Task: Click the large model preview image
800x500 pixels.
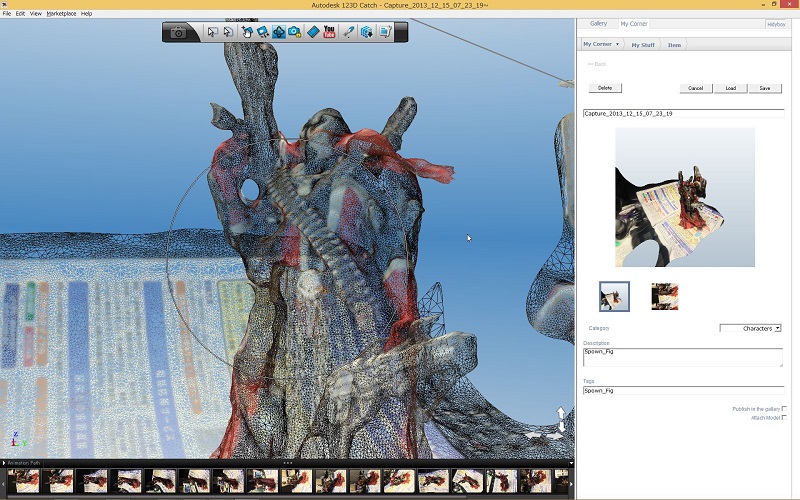Action: (x=685, y=197)
